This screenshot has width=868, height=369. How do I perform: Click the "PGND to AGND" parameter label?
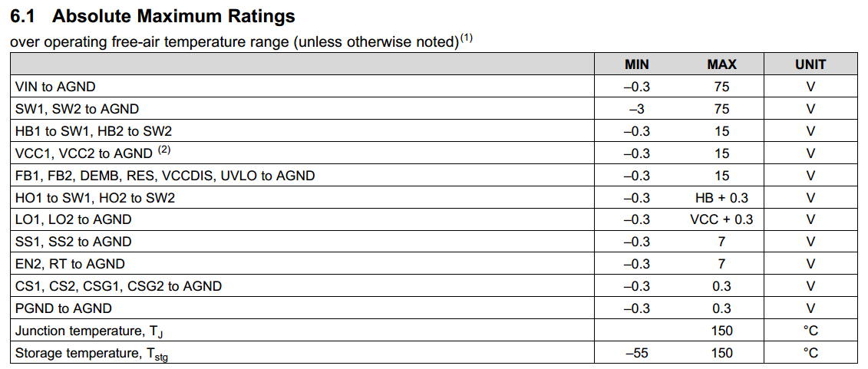tap(63, 308)
